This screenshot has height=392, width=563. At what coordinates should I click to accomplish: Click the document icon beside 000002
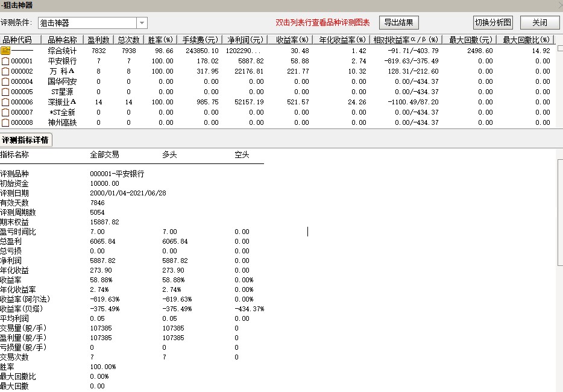pos(6,71)
